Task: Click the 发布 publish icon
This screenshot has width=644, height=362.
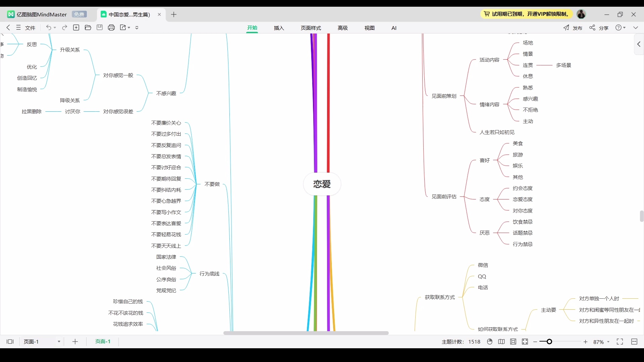Action: pos(567,27)
